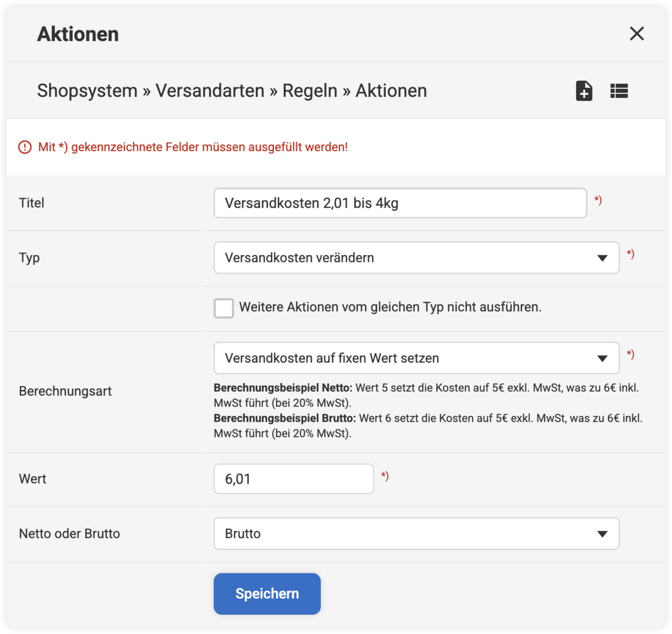The width and height of the screenshot is (672, 634).
Task: Click the 'Berechnungsbeispiel Netto:' text
Action: [x=283, y=388]
